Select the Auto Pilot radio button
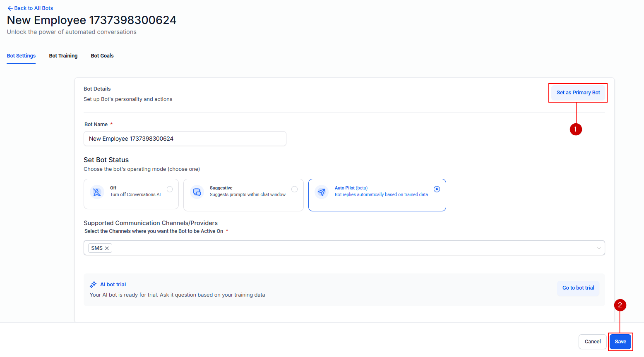644x357 pixels. (437, 189)
